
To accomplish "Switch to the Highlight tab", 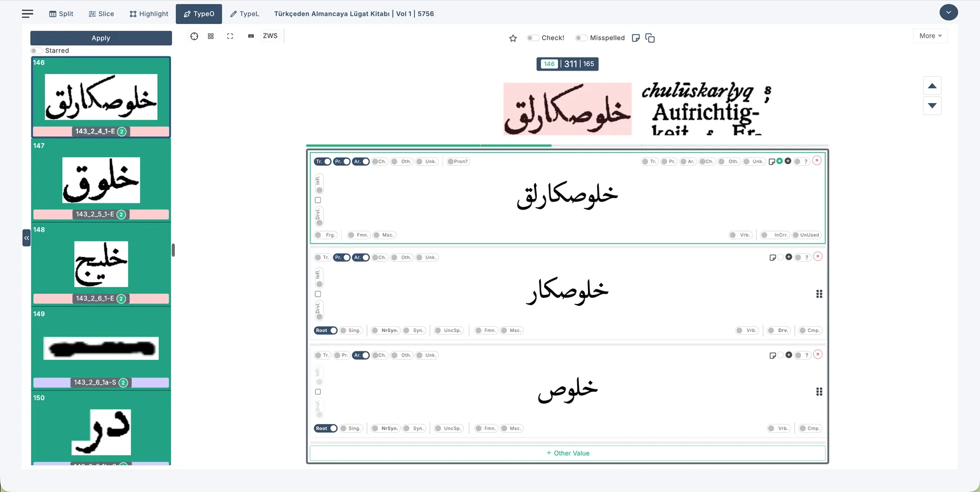I will (149, 14).
